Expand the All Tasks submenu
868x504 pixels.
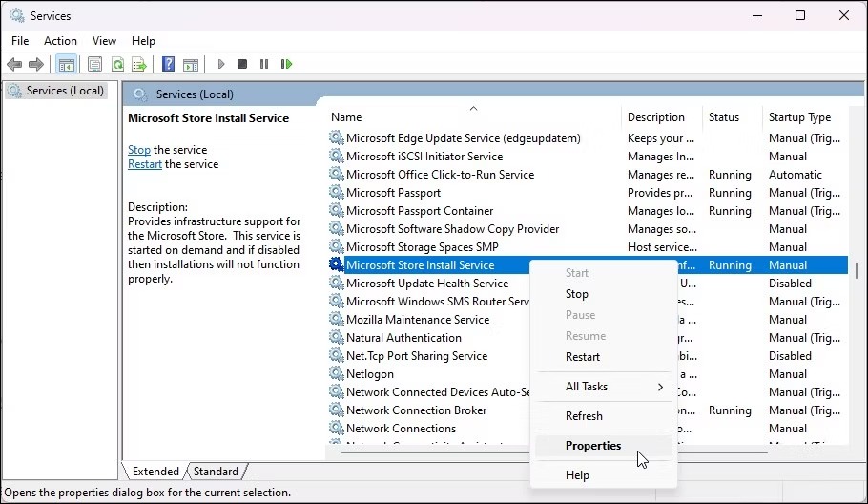(x=604, y=387)
